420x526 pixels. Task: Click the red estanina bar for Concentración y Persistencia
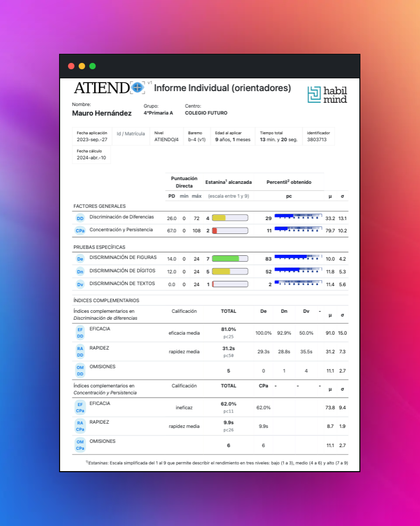230,230
